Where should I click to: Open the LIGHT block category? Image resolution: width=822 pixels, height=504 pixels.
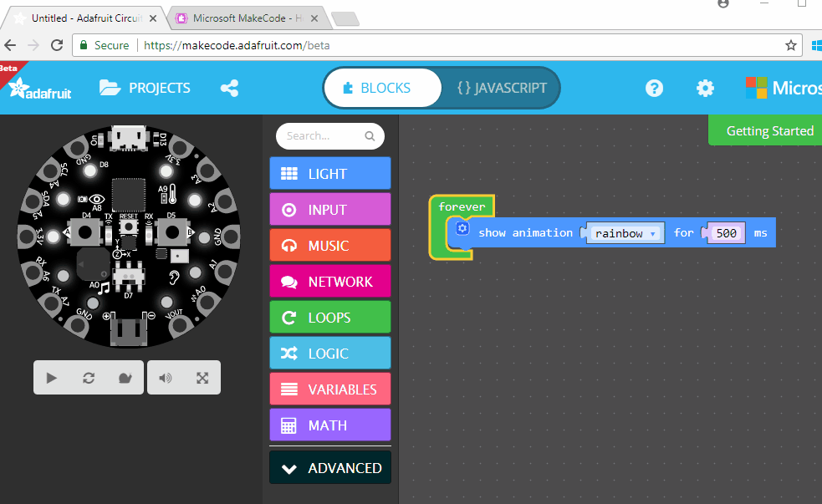329,173
